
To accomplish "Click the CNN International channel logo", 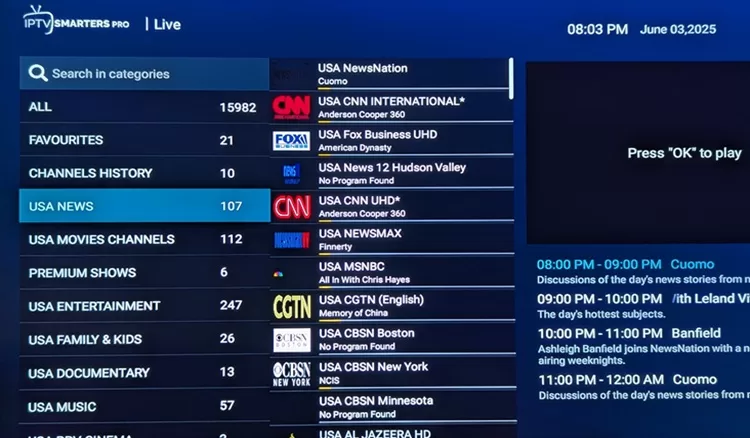I will 291,107.
